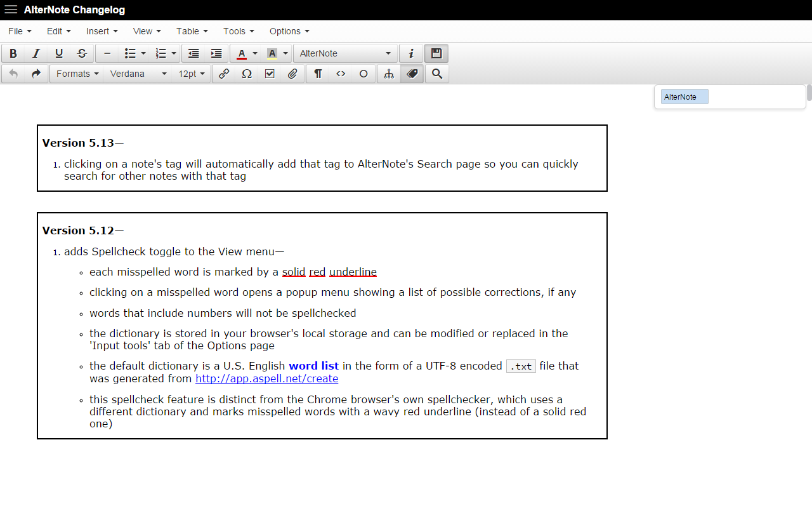Insert a horizontal line
Image resolution: width=812 pixels, height=508 pixels.
tap(107, 53)
